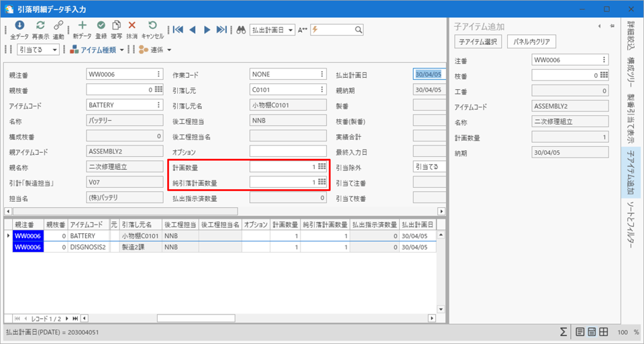This screenshot has width=644, height=344.
Task: Click the 抹消 red X icon
Action: coord(132,26)
